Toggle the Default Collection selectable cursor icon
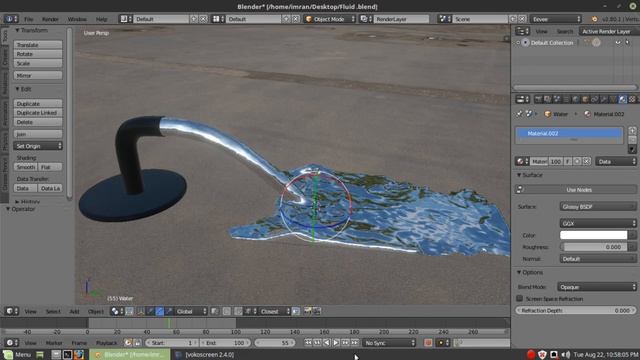The image size is (640, 360). click(x=627, y=42)
